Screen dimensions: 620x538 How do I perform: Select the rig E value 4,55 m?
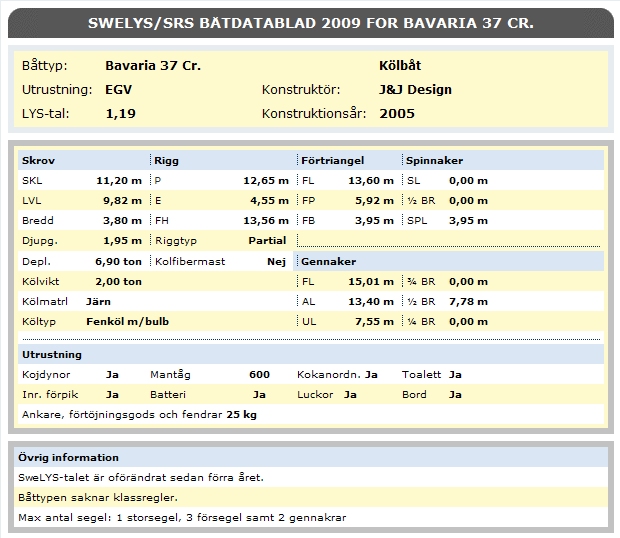click(x=270, y=201)
